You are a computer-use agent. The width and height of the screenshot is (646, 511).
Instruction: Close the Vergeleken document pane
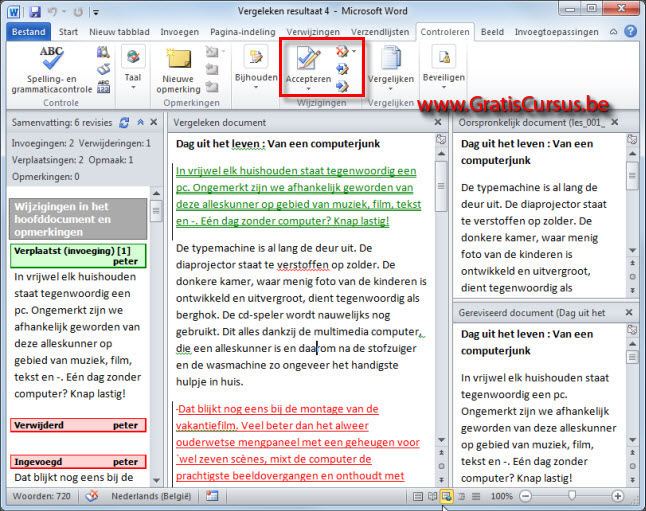[x=438, y=122]
